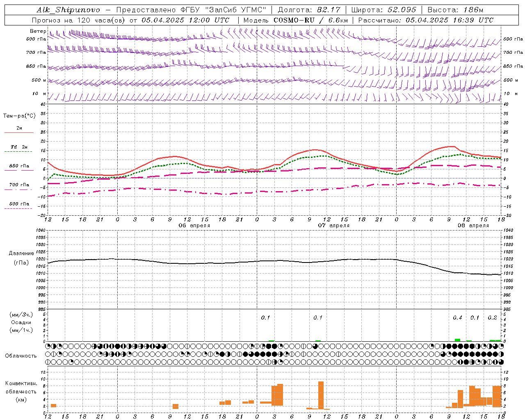Click the "700 гПа" entry in the temperature legend
The height and width of the screenshot is (420, 525).
(19, 185)
